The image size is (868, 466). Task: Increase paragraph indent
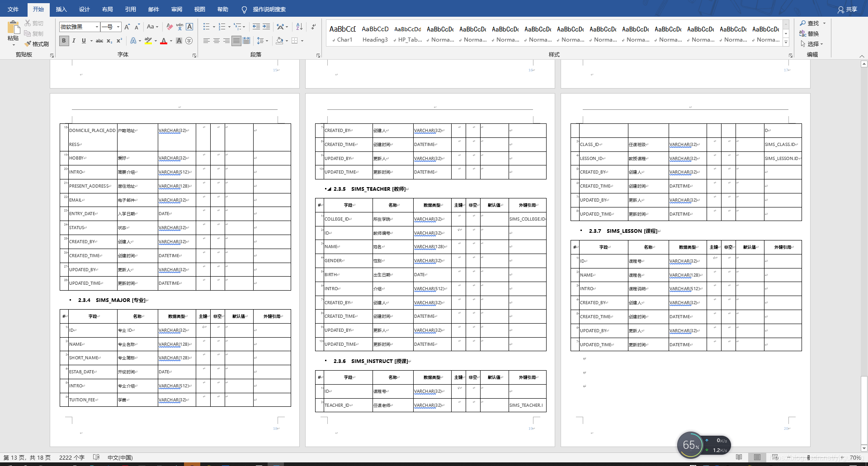[x=266, y=27]
